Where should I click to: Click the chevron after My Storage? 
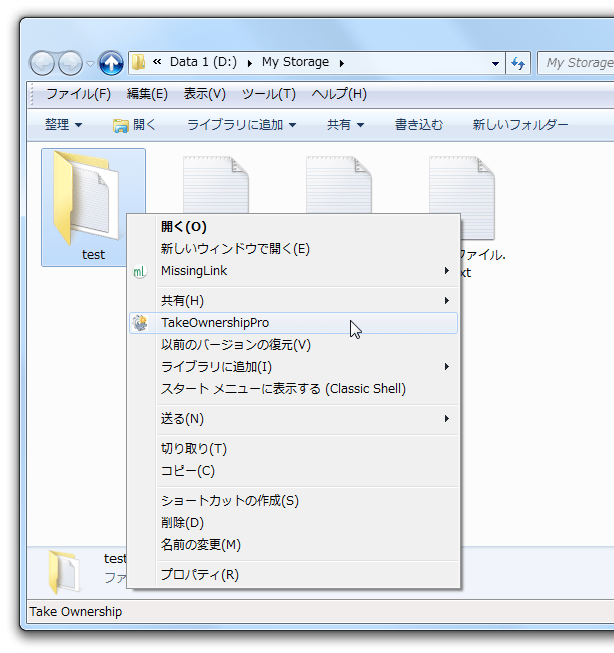pos(342,63)
